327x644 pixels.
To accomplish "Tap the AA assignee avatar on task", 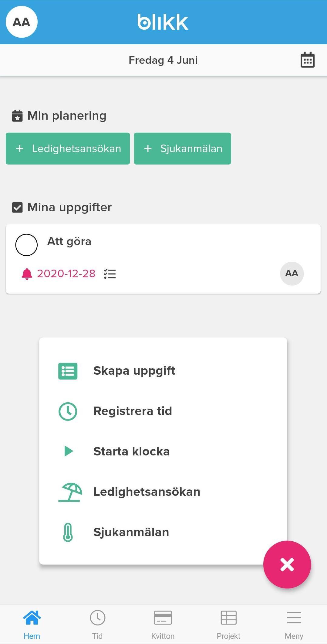I will click(x=292, y=274).
